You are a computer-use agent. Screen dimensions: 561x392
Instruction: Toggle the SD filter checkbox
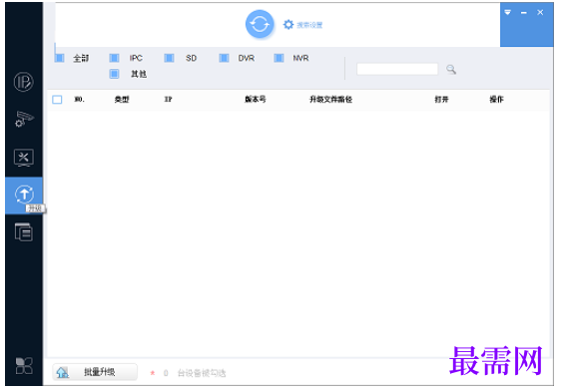[x=169, y=58]
